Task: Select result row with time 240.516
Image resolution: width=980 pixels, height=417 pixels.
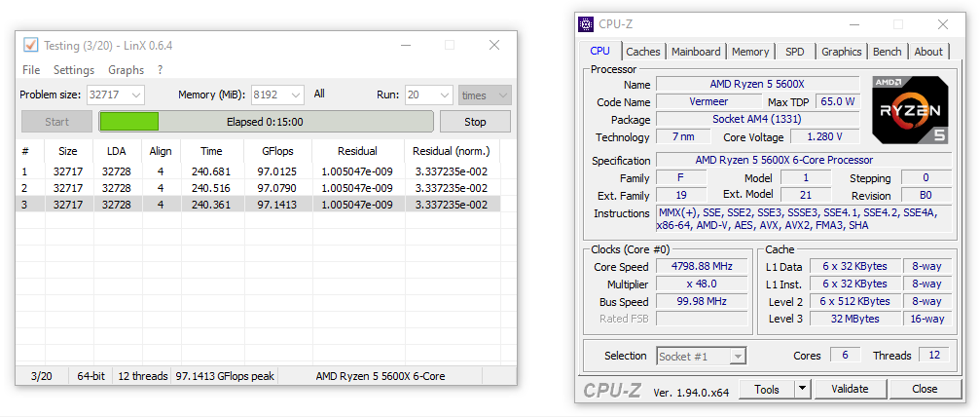Action: 258,188
